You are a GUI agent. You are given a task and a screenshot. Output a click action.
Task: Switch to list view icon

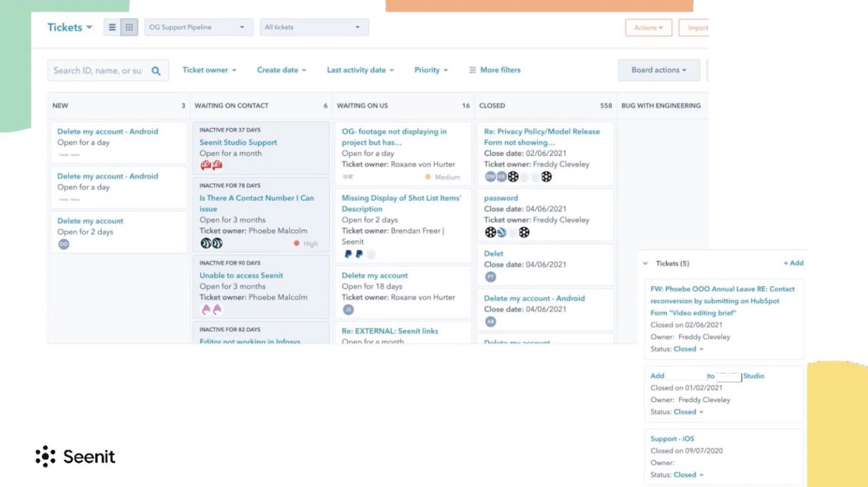pyautogui.click(x=112, y=27)
